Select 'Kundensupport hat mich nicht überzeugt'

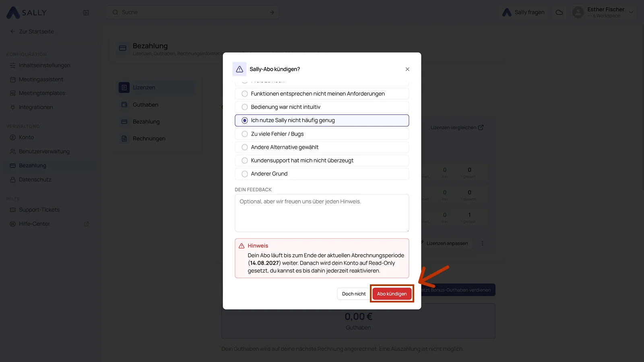point(322,160)
